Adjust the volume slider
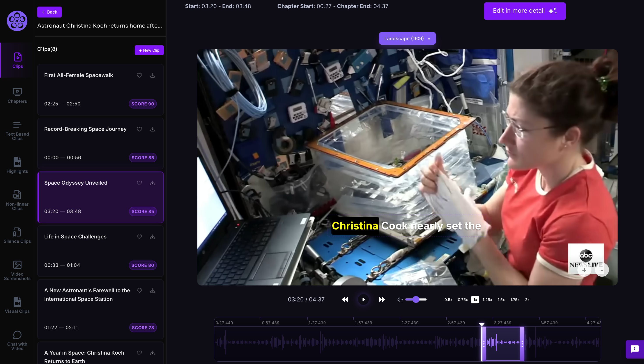This screenshot has width=644, height=364. click(416, 299)
